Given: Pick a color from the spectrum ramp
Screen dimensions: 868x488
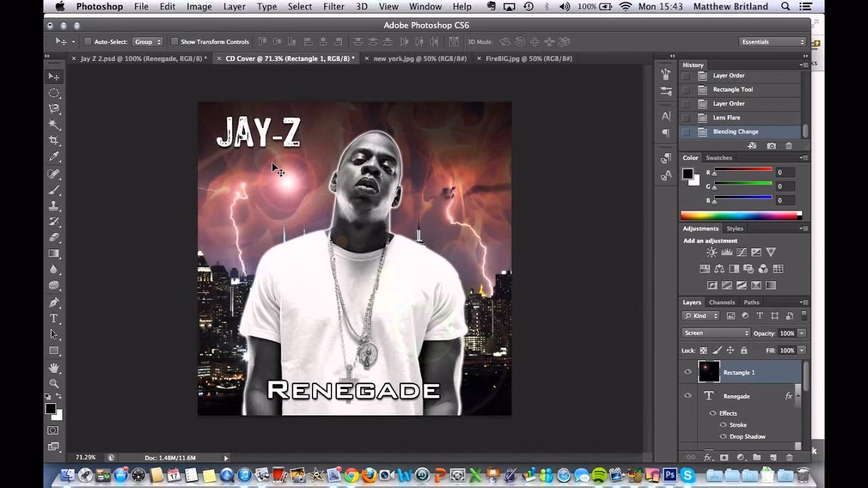Looking at the screenshot, I should click(741, 216).
